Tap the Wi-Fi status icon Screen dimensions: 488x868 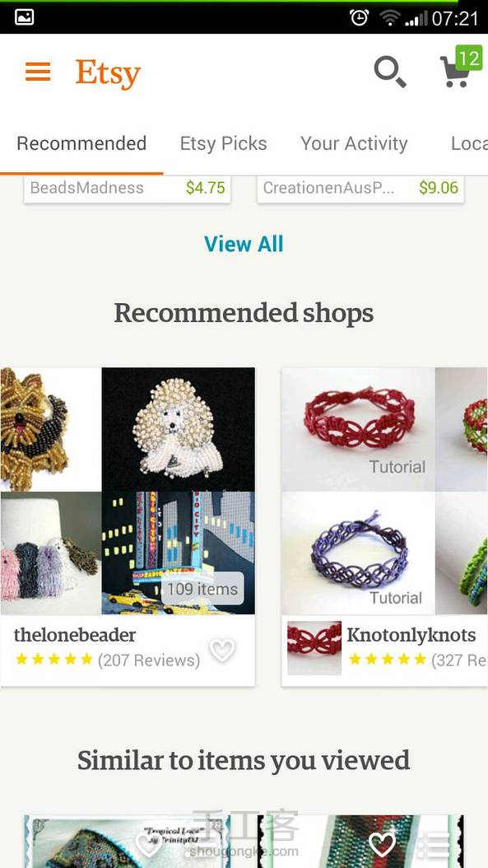pos(389,18)
